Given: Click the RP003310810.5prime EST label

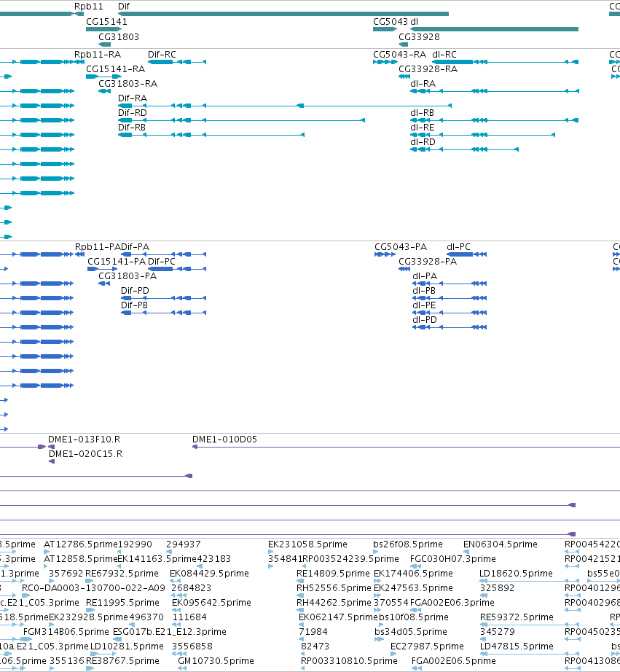Looking at the screenshot, I should (x=349, y=661).
